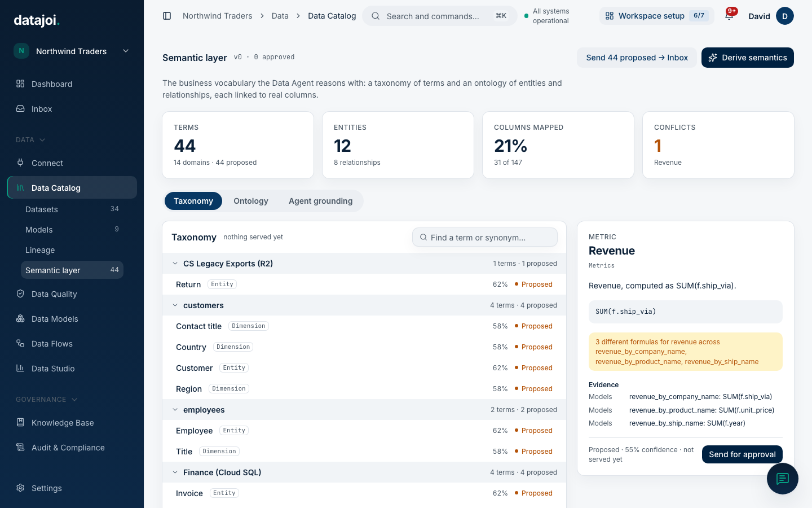Click the Workspace setup grid icon

pyautogui.click(x=610, y=16)
